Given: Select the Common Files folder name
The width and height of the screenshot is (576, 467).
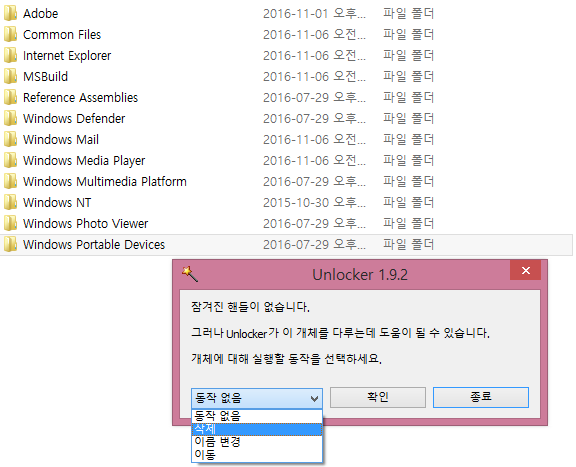Looking at the screenshot, I should (x=62, y=35).
